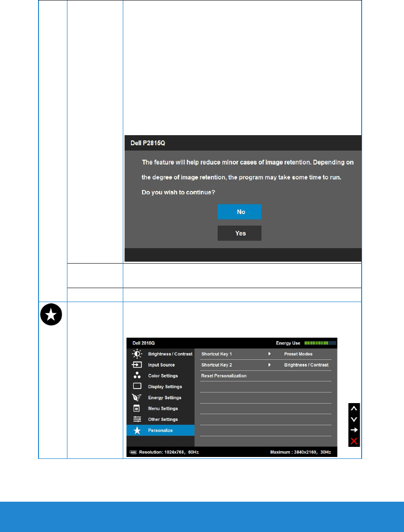Click Maximum : 3840x2160, 30Hz text
This screenshot has width=404, height=532.
tap(300, 452)
